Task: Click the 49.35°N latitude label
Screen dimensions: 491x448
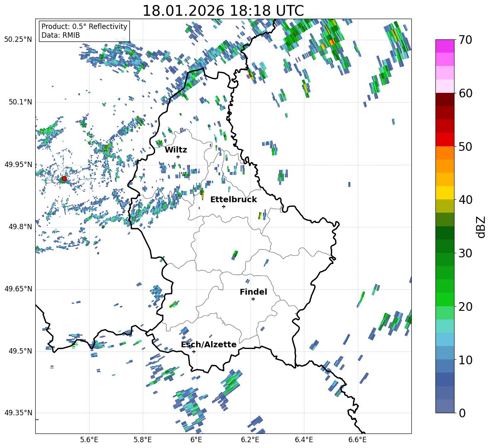Action: (x=18, y=413)
